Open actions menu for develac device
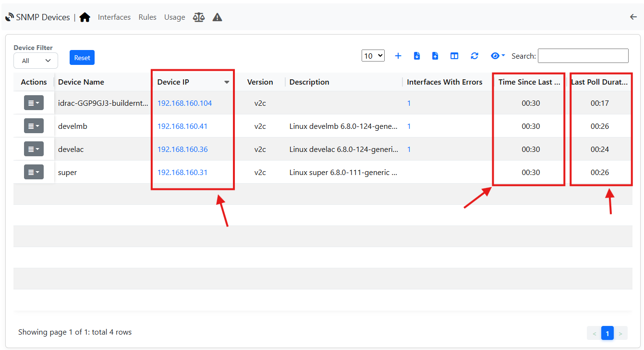 pos(34,149)
